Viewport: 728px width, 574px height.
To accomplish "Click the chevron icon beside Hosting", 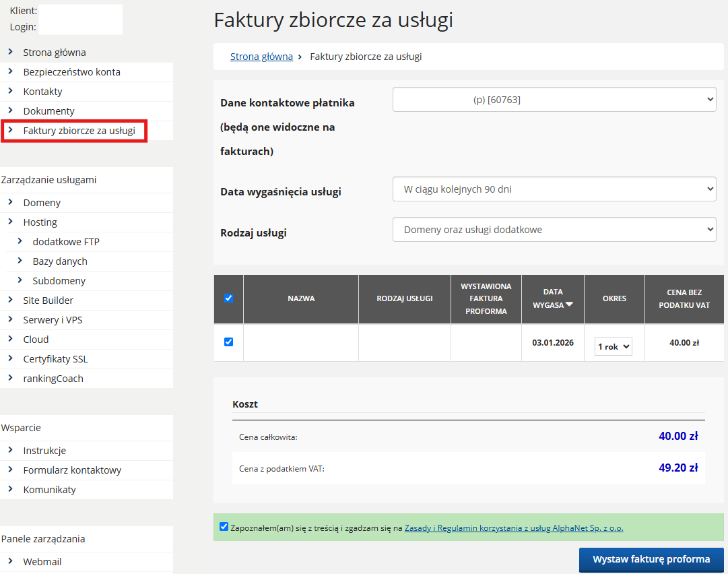I will [10, 222].
